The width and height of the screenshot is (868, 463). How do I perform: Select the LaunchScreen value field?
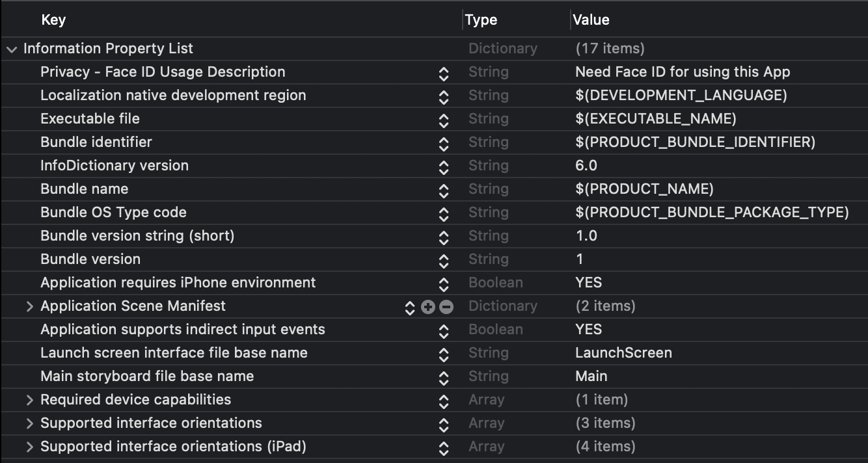[x=623, y=353]
